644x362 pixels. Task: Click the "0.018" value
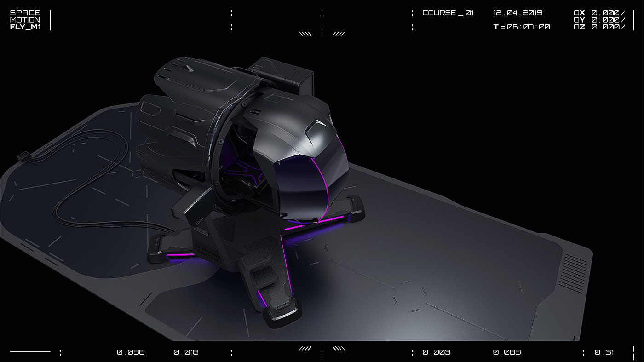(186, 352)
